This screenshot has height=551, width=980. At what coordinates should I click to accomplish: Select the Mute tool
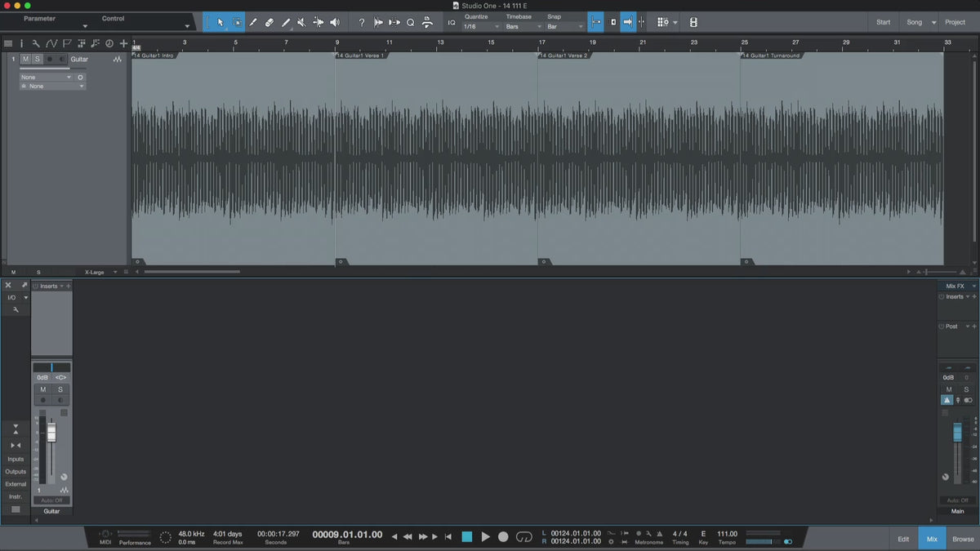[301, 23]
